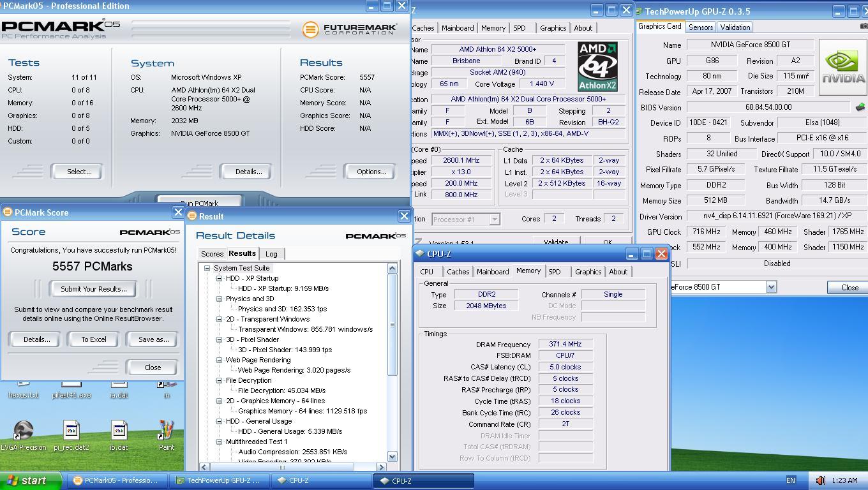Collapse the 2D - Transparent Windows node
Image resolution: width=868 pixels, height=490 pixels.
(219, 319)
